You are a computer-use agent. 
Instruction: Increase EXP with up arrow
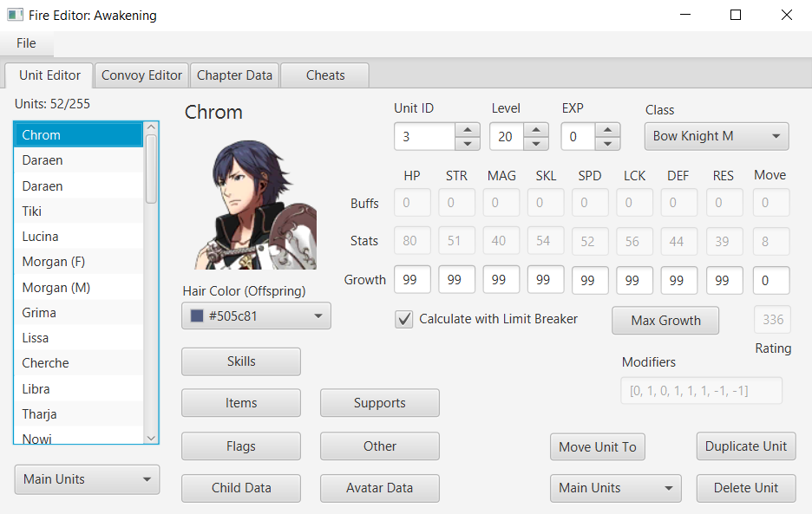(607, 129)
